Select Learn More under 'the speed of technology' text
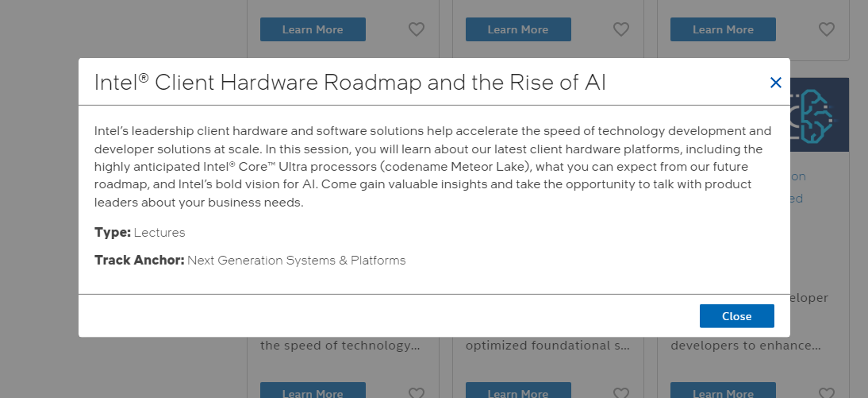 tap(313, 390)
